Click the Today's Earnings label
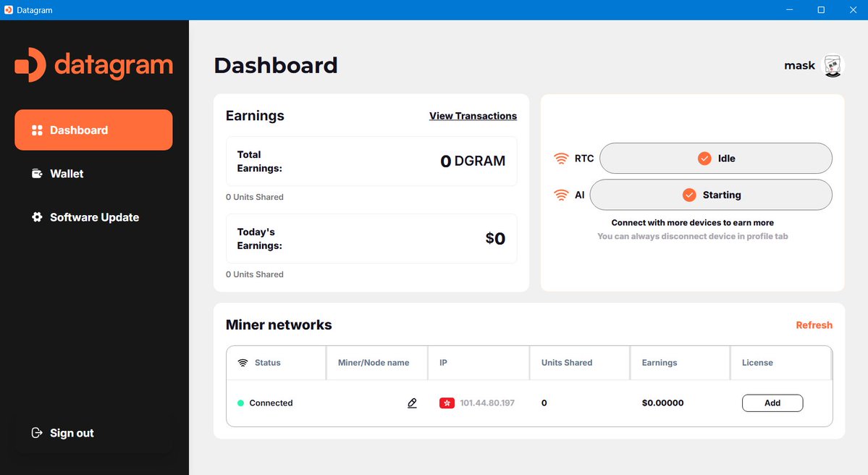Image resolution: width=868 pixels, height=475 pixels. pos(260,239)
